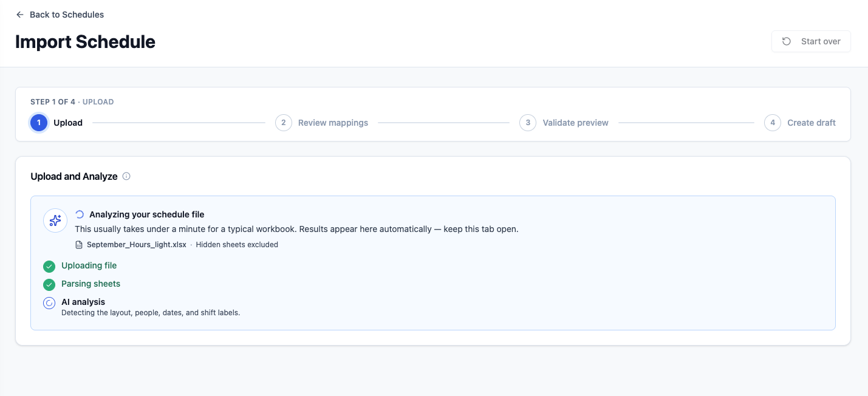
Task: Click the Review mappings step label
Action: tap(333, 123)
